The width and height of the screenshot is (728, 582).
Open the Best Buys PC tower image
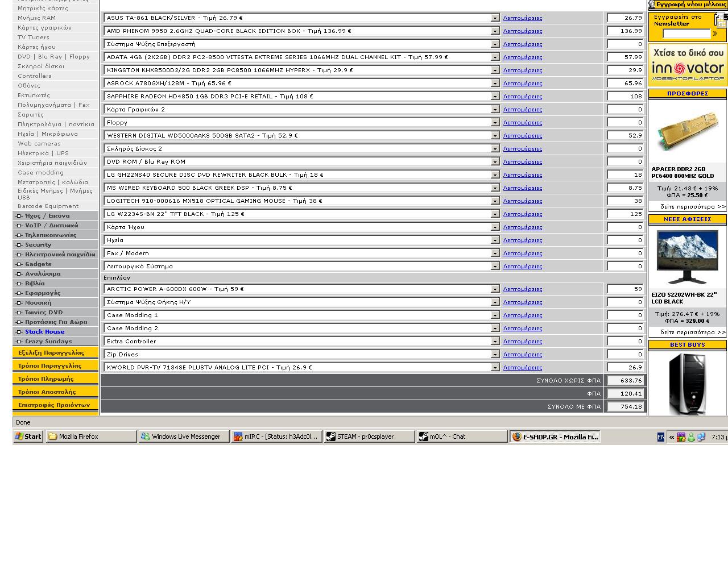click(x=688, y=384)
